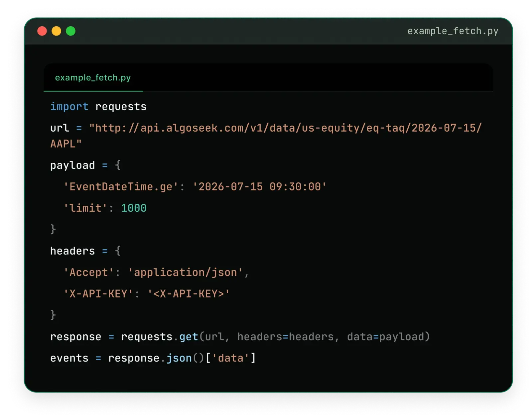Click the ['data'] index expression
The width and height of the screenshot is (532, 418).
click(x=231, y=358)
